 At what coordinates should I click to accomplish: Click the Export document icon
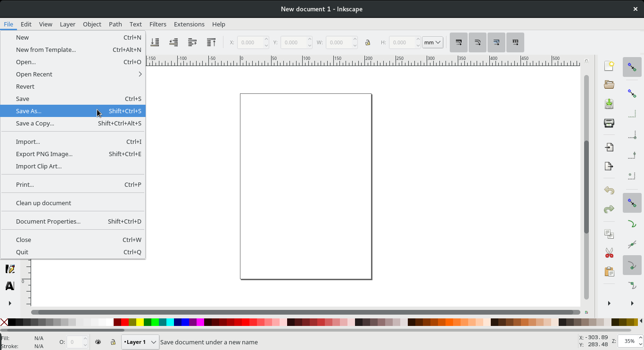pos(609,166)
